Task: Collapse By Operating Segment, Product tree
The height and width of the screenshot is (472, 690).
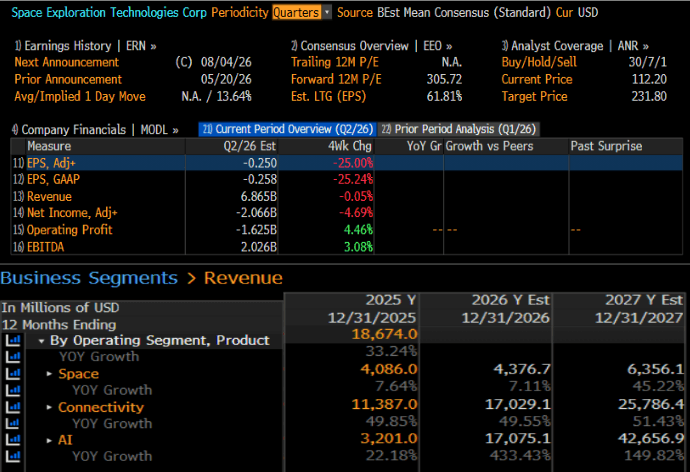Action: (41, 341)
